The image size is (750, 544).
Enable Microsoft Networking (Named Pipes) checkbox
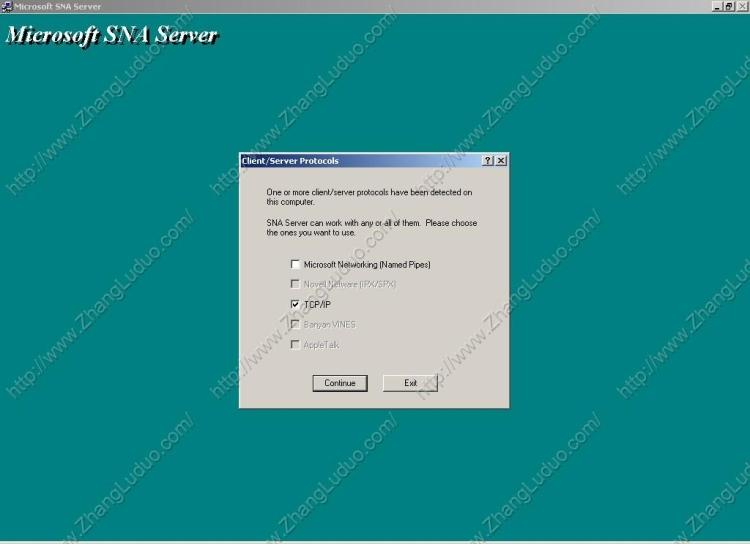(295, 264)
